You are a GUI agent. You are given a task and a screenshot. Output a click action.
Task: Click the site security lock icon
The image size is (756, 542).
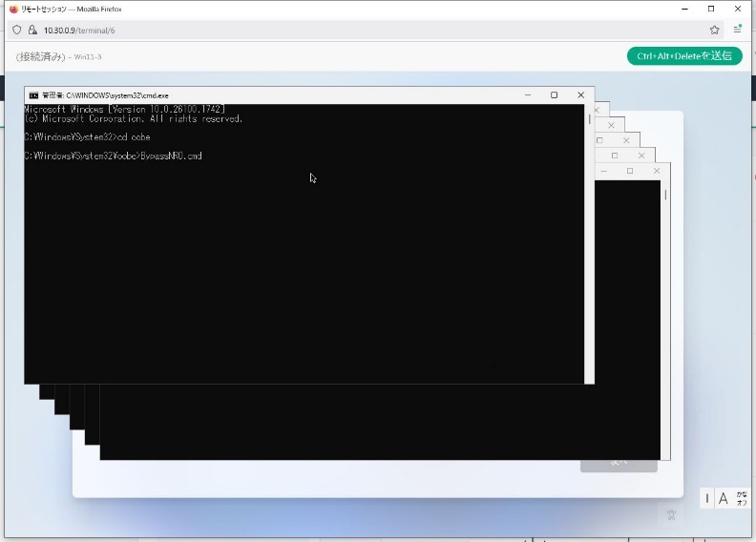coord(32,30)
